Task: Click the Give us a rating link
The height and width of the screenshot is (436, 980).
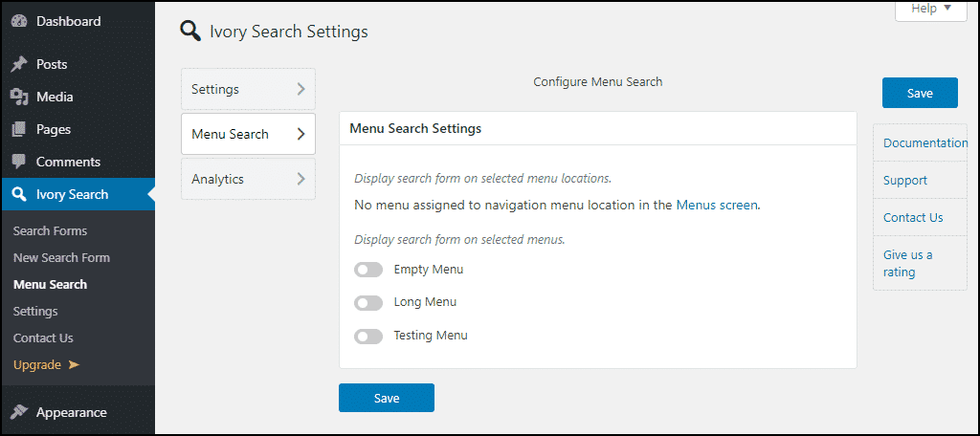Action: [x=907, y=264]
